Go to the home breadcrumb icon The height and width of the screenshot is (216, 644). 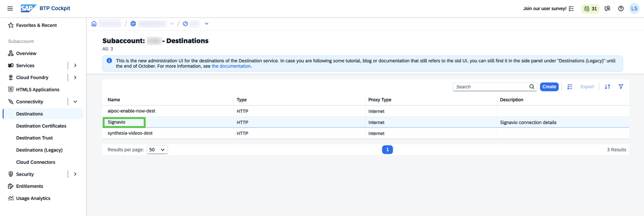94,24
